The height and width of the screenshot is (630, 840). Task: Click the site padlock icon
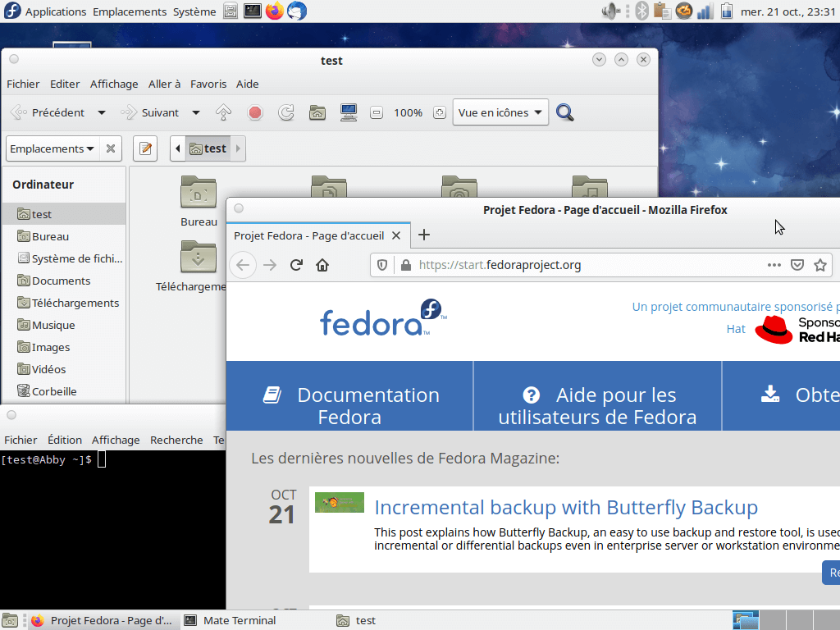pos(406,265)
